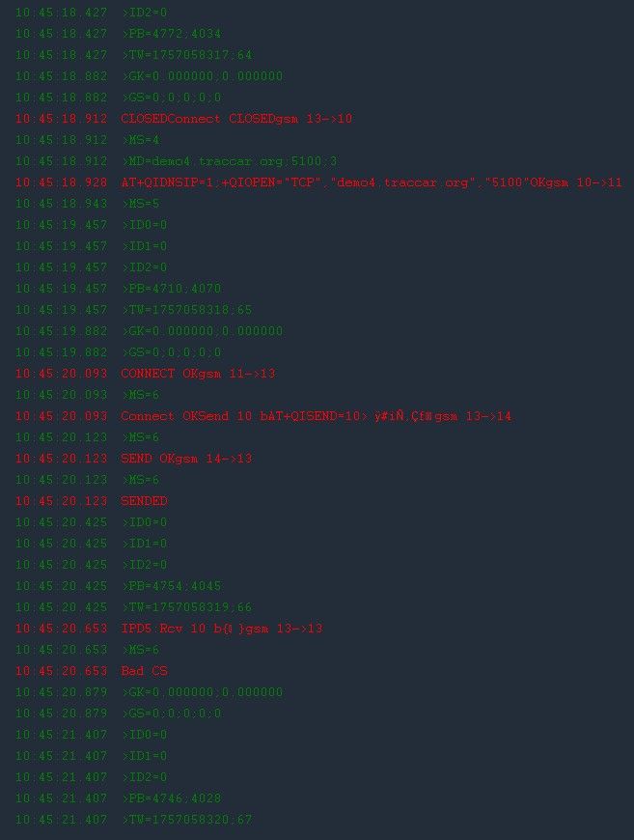Select the ">PB=4754;4045" log line
The width and height of the screenshot is (634, 840).
171,586
